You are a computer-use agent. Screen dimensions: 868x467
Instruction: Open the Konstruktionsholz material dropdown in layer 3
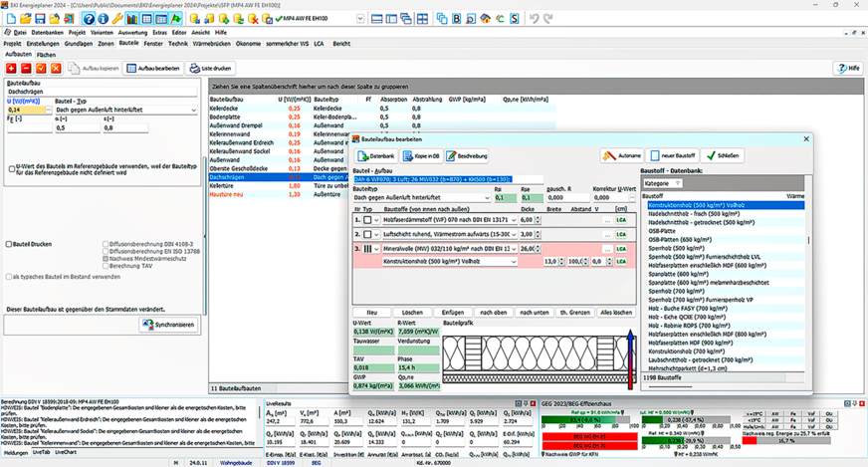(513, 261)
